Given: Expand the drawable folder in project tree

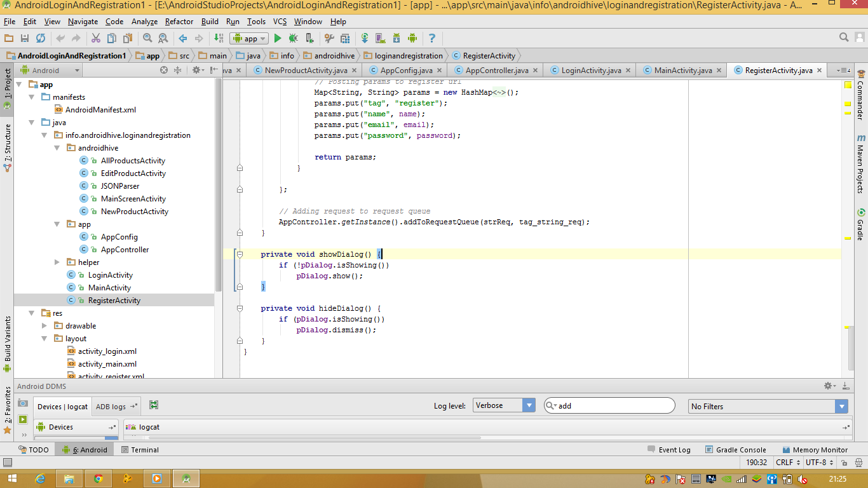Looking at the screenshot, I should pos(44,326).
